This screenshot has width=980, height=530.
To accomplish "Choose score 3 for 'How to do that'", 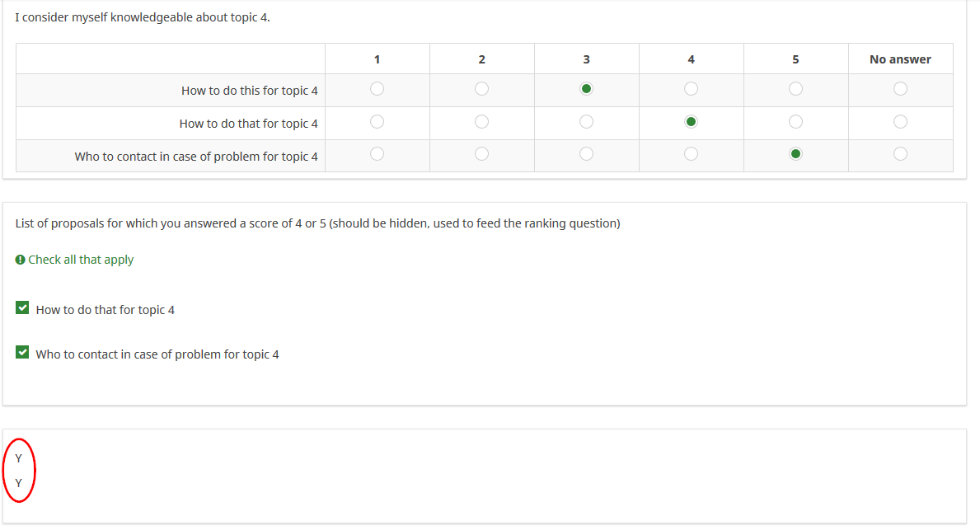I will [586, 121].
